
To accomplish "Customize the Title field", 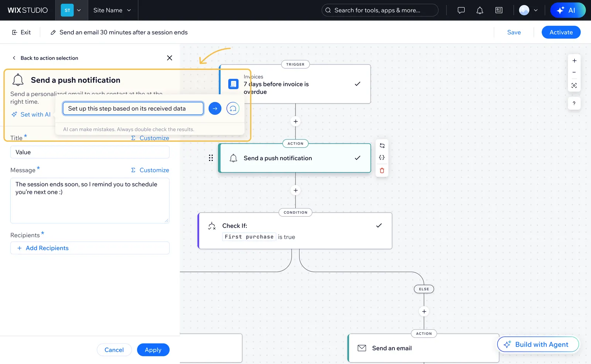I will point(150,138).
